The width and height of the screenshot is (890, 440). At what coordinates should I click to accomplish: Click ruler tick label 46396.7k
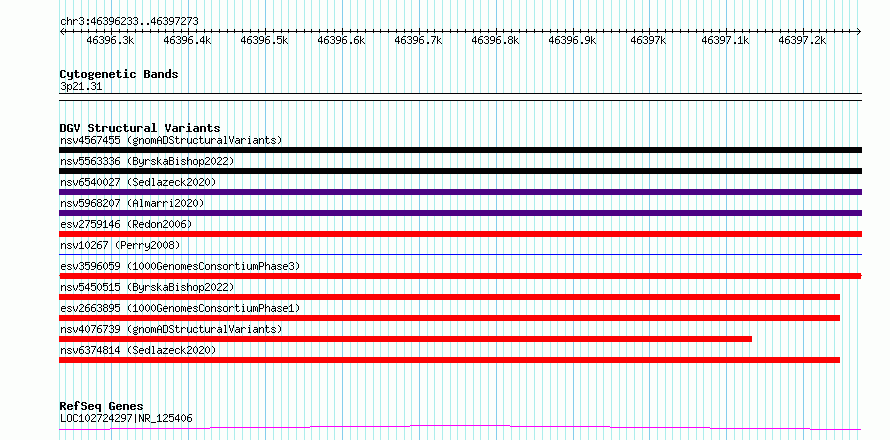coord(418,40)
